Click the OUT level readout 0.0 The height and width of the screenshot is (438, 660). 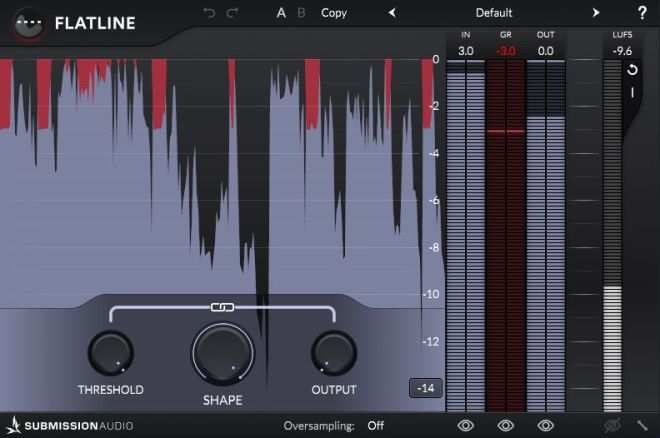[546, 51]
